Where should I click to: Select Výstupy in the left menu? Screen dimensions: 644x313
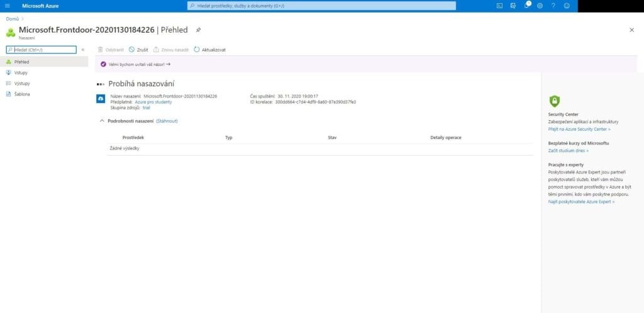[22, 83]
